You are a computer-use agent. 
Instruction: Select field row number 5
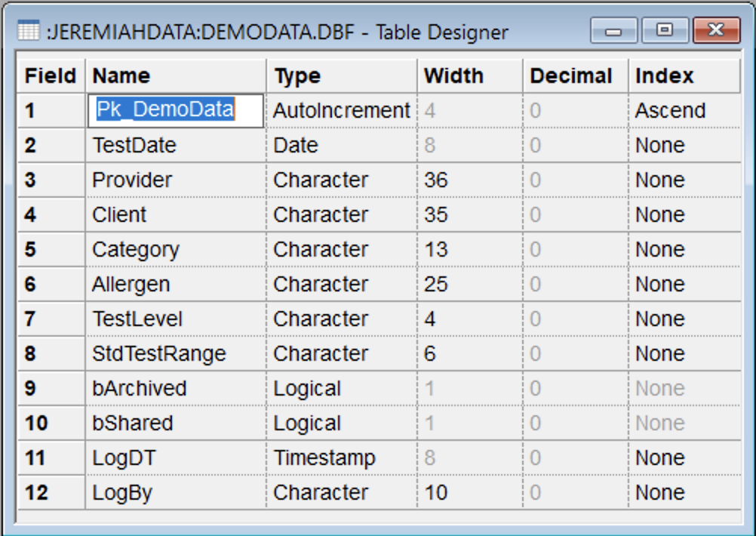(x=51, y=249)
